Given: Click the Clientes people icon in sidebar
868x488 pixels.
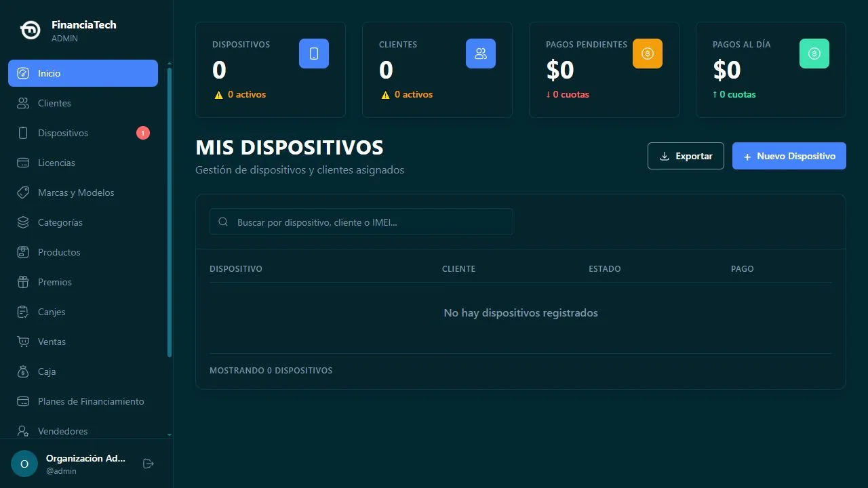Looking at the screenshot, I should (x=23, y=103).
